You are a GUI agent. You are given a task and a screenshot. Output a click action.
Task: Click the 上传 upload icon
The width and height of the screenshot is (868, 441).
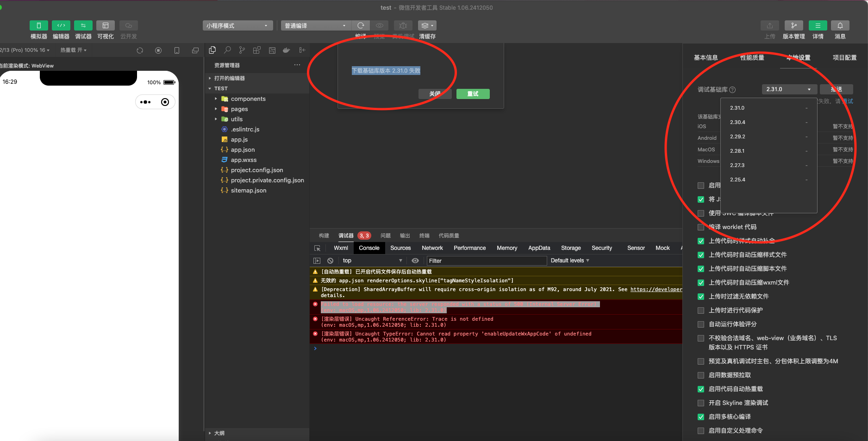tap(770, 25)
